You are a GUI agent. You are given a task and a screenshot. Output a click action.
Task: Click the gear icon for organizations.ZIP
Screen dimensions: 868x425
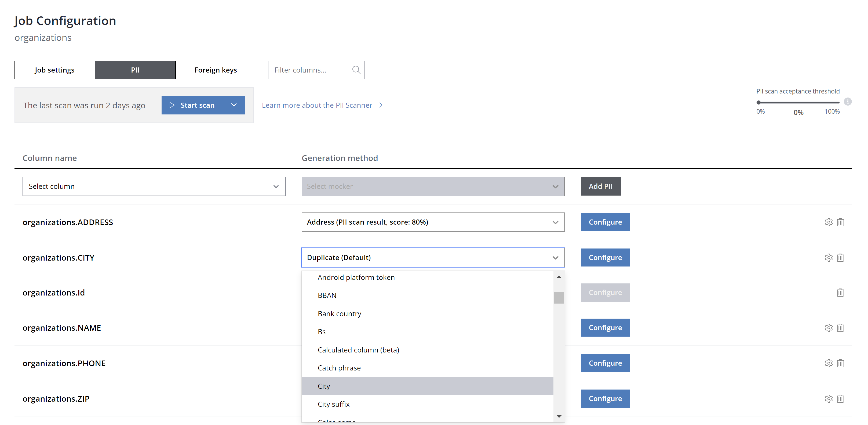point(828,398)
